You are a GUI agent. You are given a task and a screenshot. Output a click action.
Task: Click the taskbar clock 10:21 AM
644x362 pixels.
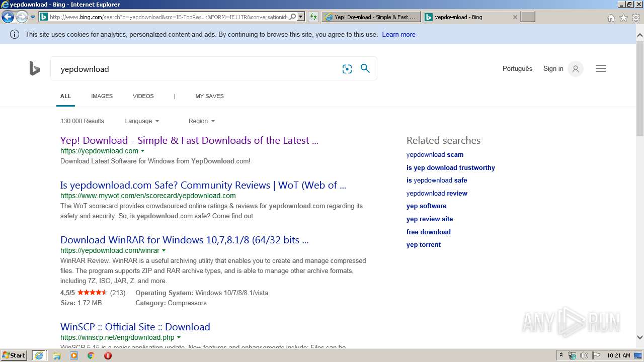coord(618,355)
